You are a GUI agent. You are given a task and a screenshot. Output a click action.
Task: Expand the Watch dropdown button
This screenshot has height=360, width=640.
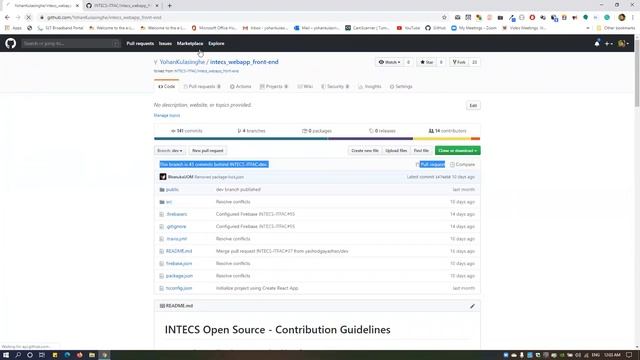click(389, 62)
